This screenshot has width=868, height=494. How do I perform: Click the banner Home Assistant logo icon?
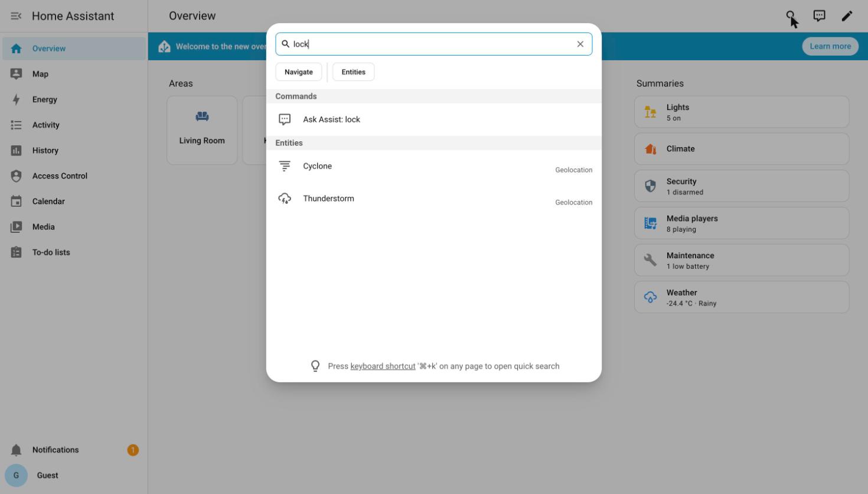(164, 46)
